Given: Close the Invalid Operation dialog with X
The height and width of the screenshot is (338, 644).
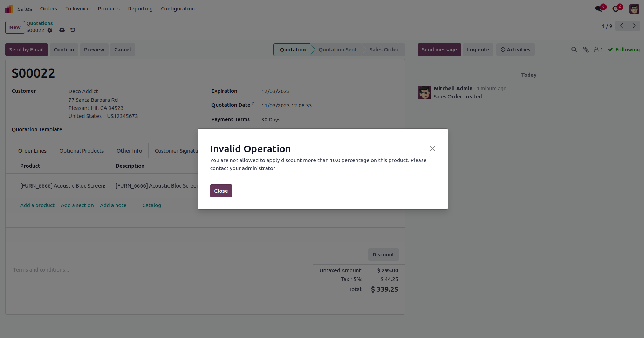Looking at the screenshot, I should (x=432, y=149).
